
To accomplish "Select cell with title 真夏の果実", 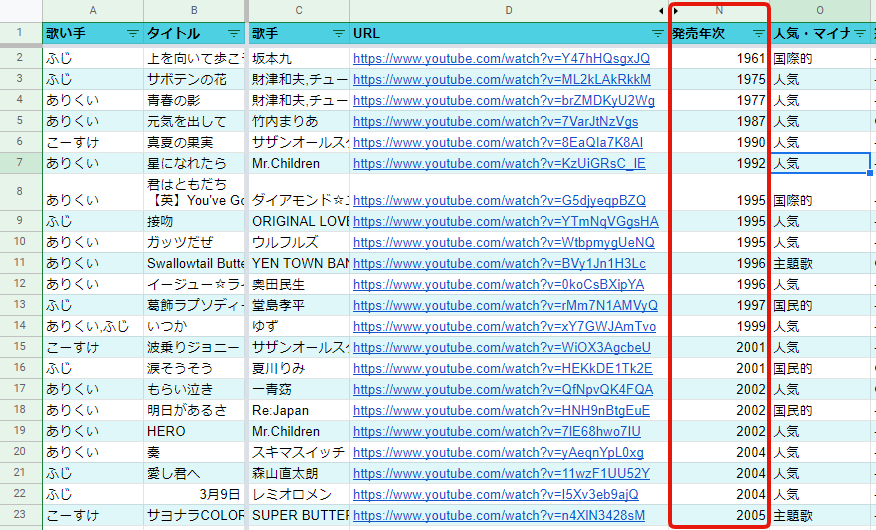I will 194,142.
